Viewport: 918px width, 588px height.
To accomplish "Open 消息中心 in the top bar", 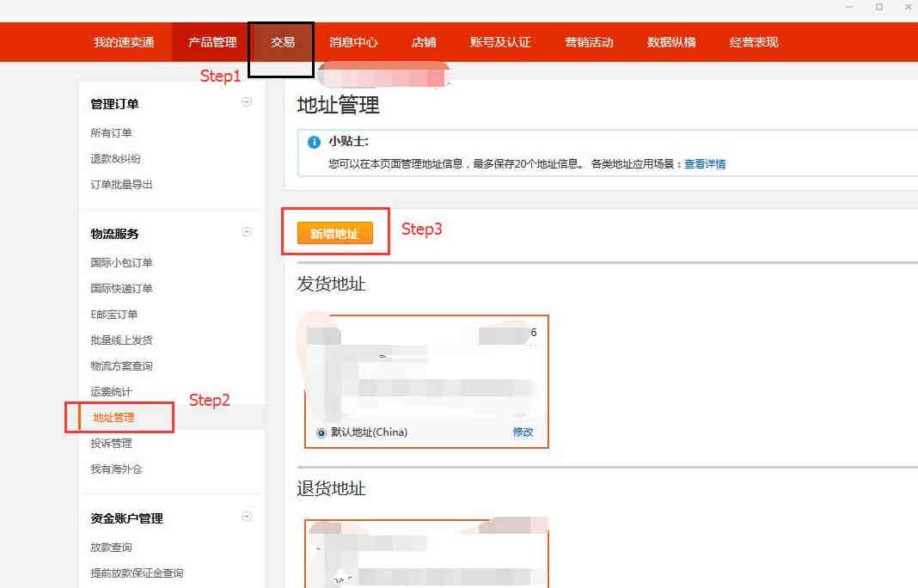I will coord(353,42).
